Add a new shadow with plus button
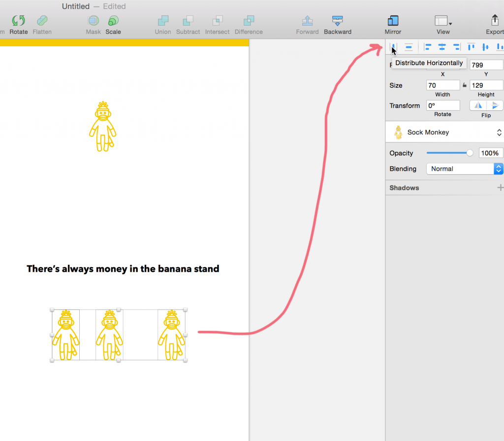 [x=500, y=188]
